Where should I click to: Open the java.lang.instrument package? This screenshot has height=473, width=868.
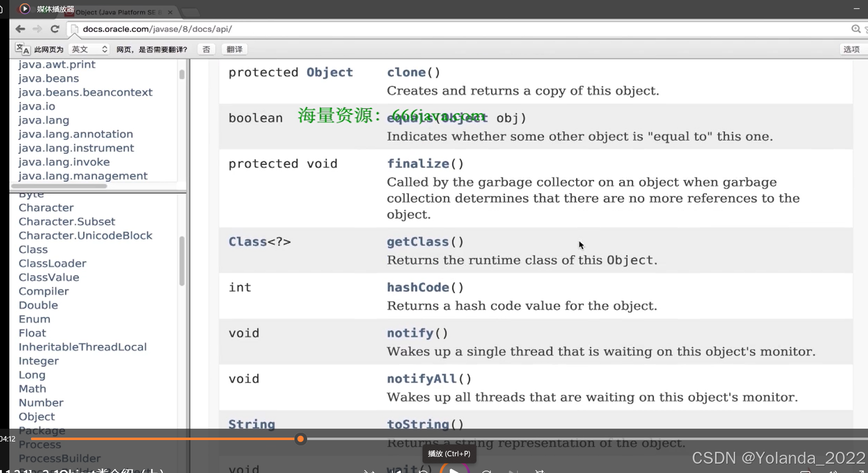(x=76, y=148)
